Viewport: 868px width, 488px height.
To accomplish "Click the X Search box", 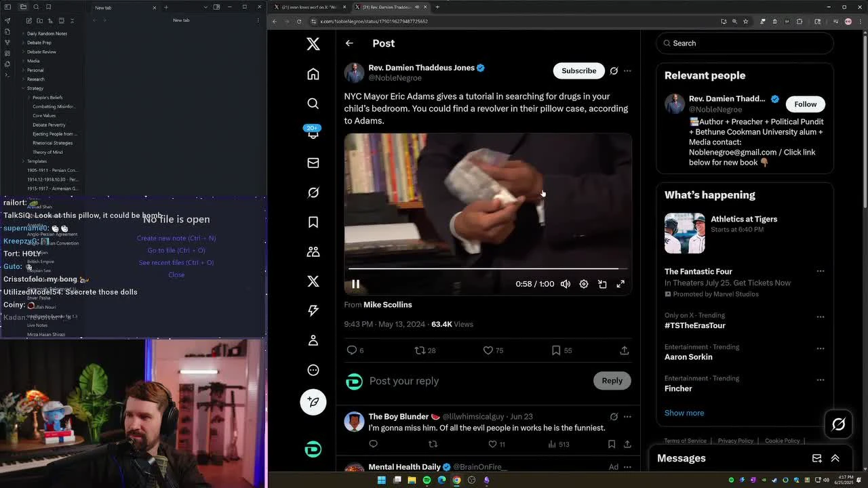I will pos(745,43).
